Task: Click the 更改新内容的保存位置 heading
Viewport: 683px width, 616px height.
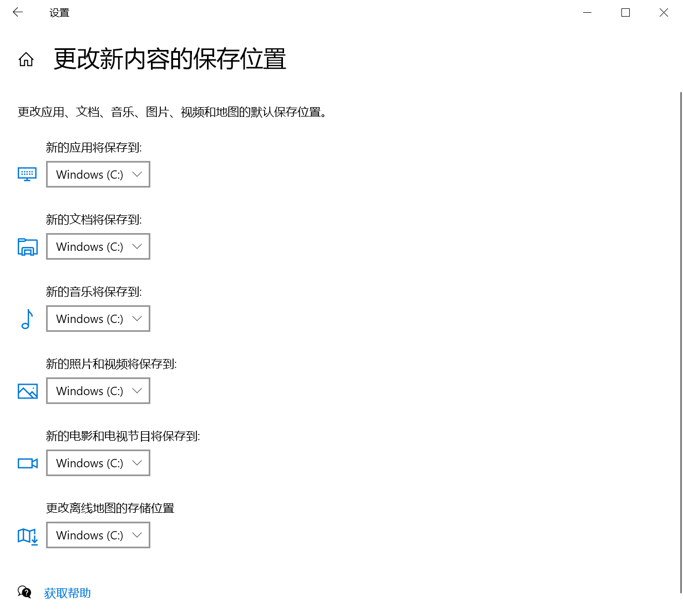Action: point(170,59)
